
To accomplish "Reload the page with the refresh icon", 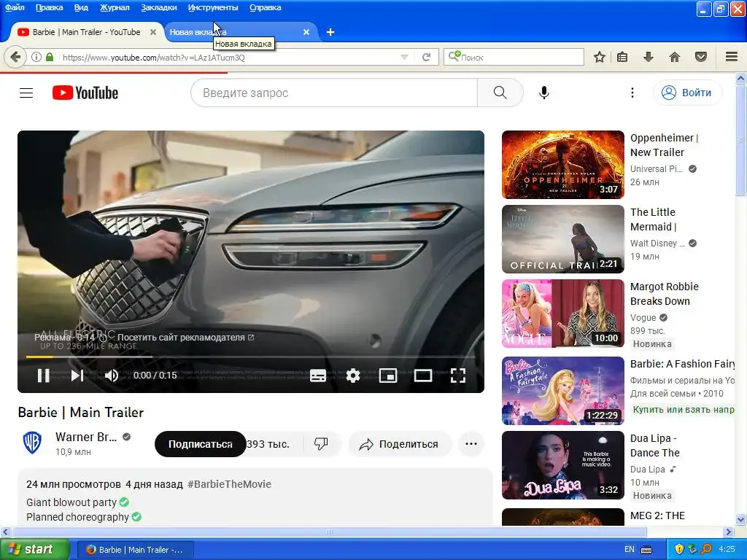I will click(x=426, y=57).
